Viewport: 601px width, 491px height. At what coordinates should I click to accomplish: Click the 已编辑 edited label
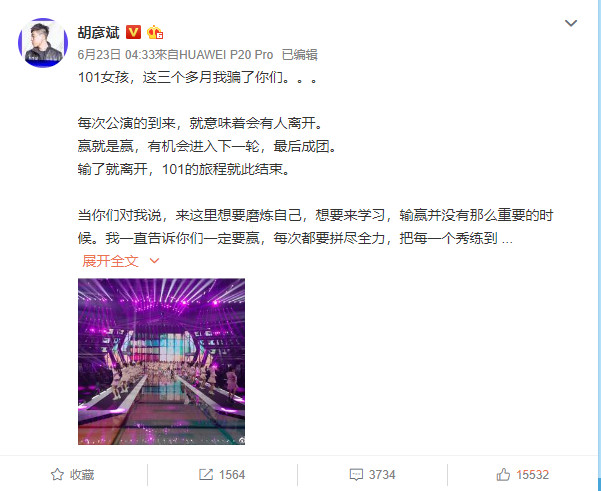299,55
